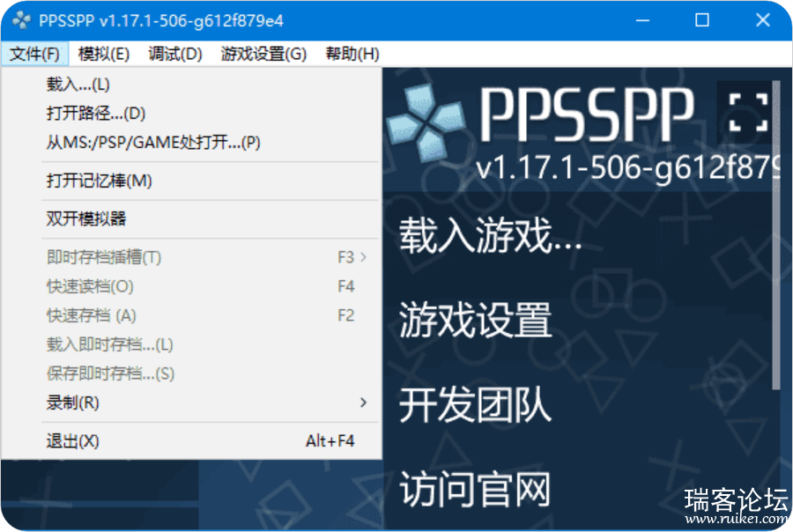Choose 打开路径...(D) menu entry
This screenshot has width=793, height=532.
191,113
